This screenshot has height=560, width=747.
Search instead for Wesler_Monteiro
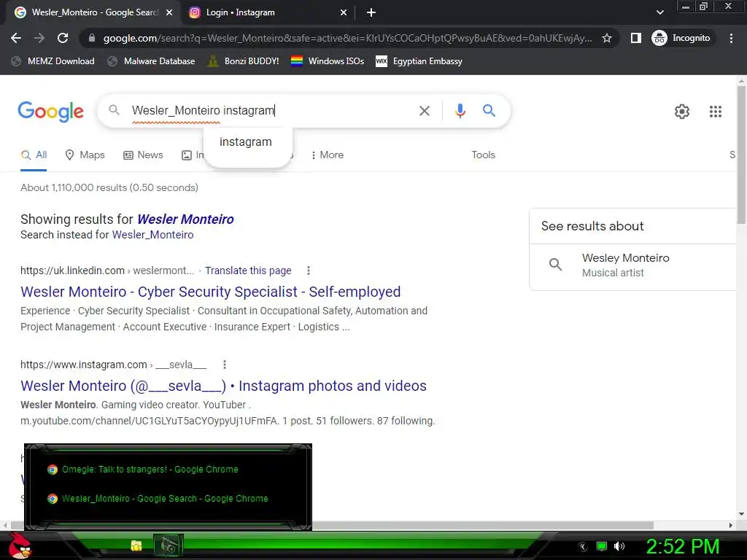point(152,235)
